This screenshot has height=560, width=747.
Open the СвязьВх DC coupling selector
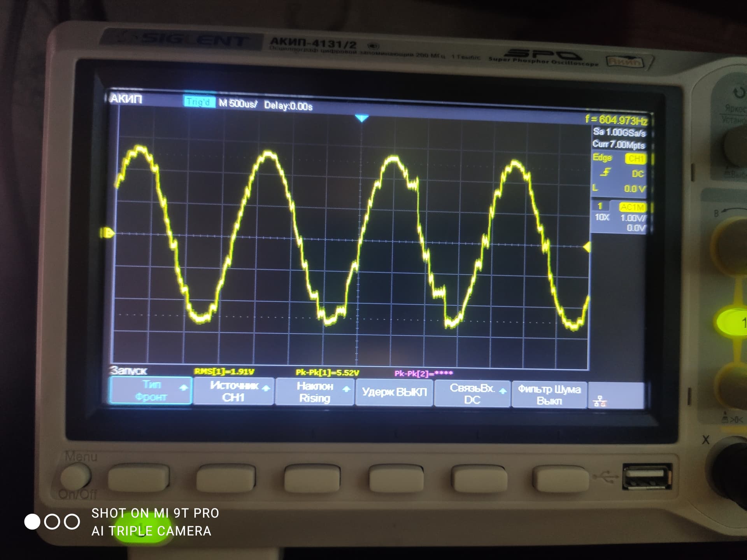pos(472,394)
